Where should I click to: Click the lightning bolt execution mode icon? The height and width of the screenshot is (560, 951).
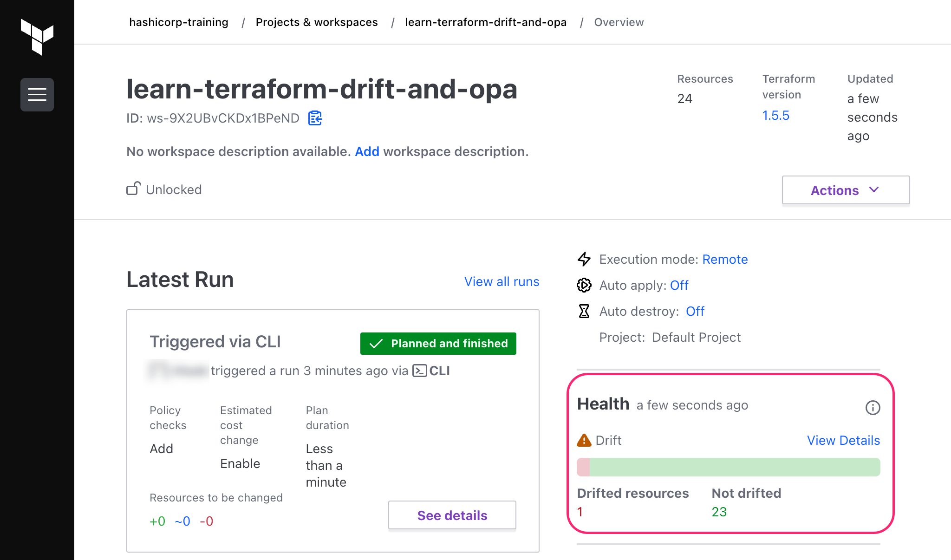(584, 259)
